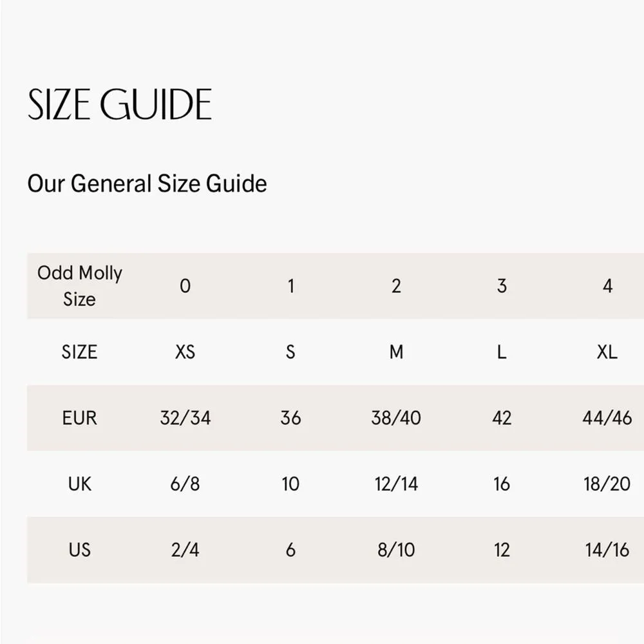Click the UK row label
Screen dimensions: 644x644
click(79, 484)
